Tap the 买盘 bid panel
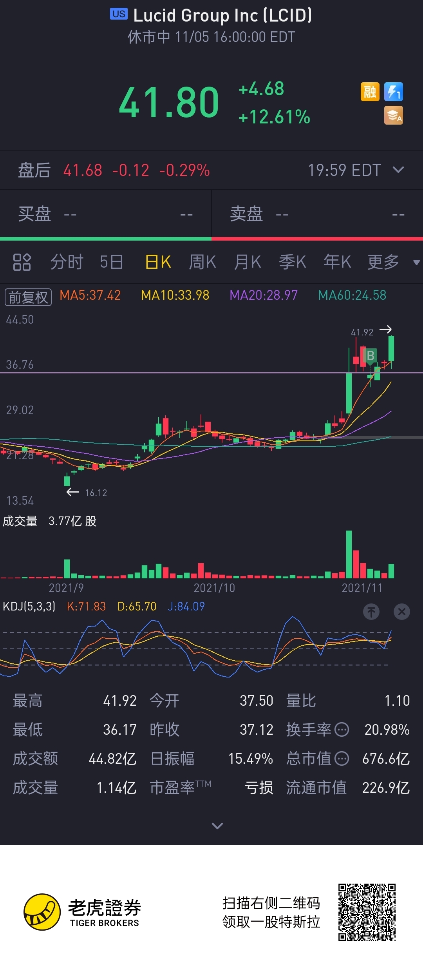The height and width of the screenshot is (980, 423). pos(105,214)
